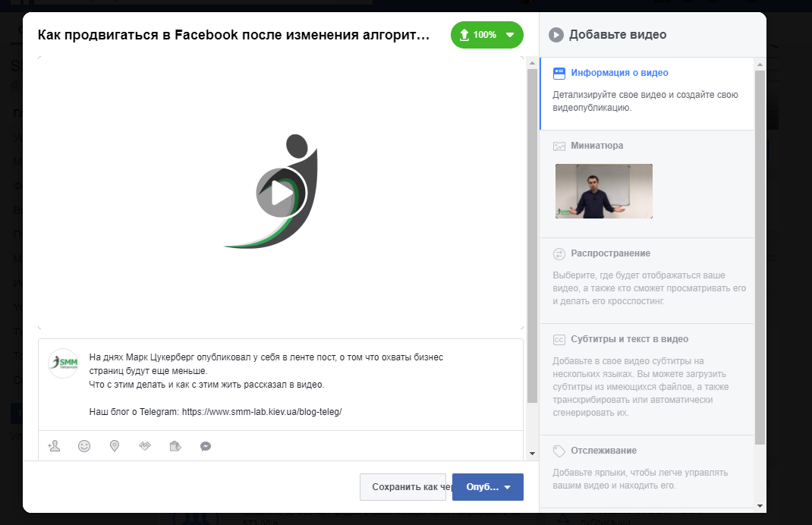Click the upload arrow icon

coord(464,35)
